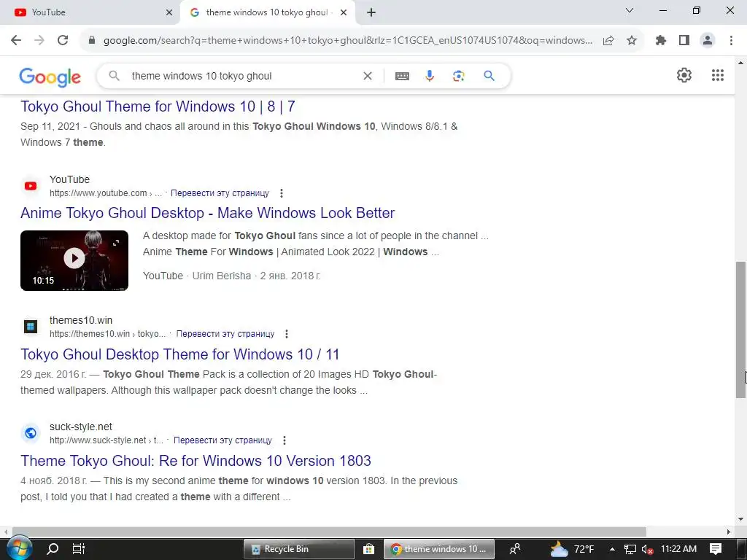The height and width of the screenshot is (560, 747).
Task: Submit search with blue magnifier button
Action: coord(489,76)
